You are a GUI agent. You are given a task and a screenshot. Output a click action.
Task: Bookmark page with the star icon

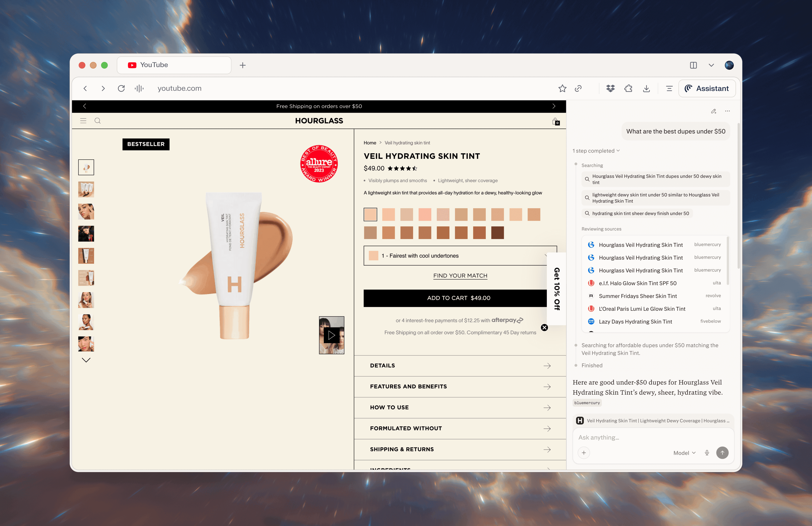[x=562, y=88]
